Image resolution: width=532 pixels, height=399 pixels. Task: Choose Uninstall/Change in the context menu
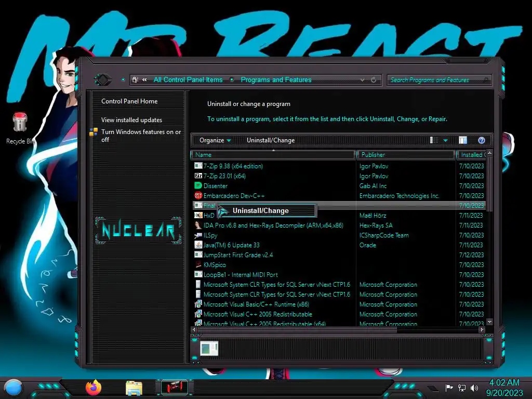(x=267, y=211)
